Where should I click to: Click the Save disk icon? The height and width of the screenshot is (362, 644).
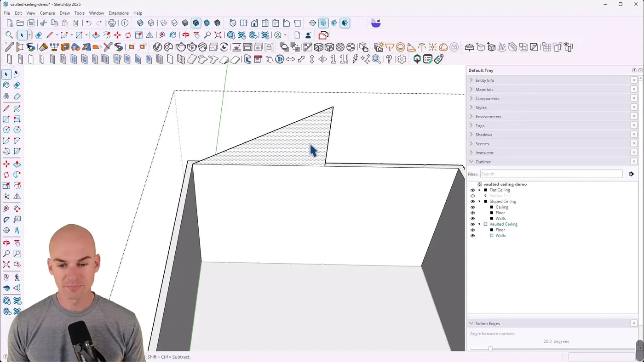[x=31, y=23]
